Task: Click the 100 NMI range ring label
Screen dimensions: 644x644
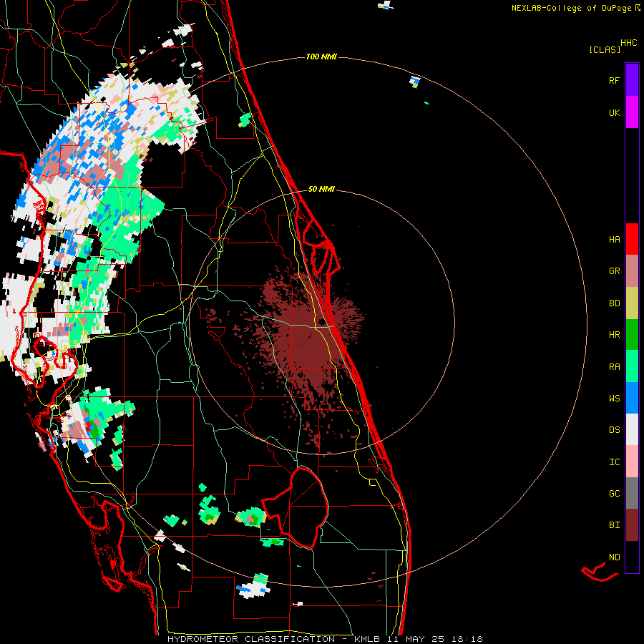Action: [x=321, y=57]
